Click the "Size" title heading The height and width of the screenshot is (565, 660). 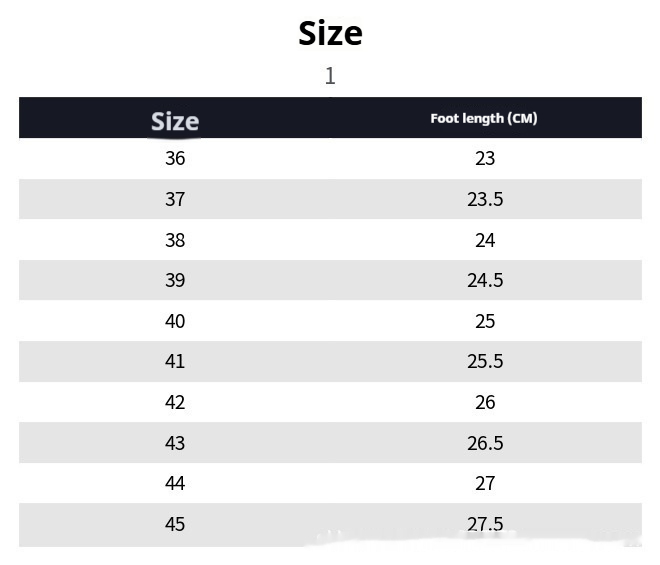330,33
